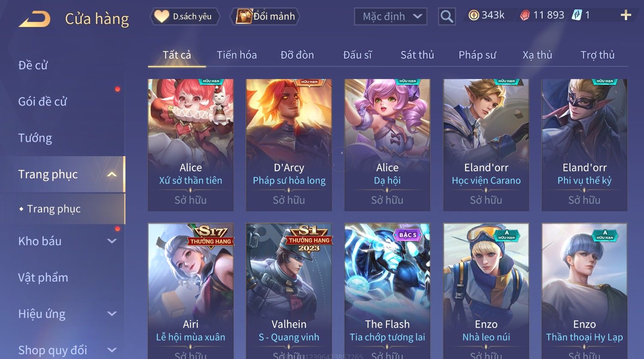Open Gói đề cử in sidebar
This screenshot has width=644, height=359.
42,101
